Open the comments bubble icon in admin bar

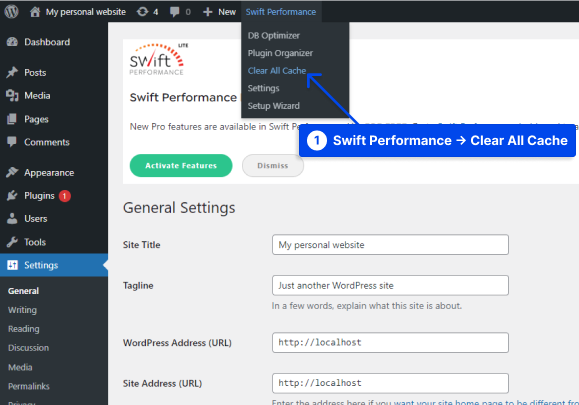(174, 12)
